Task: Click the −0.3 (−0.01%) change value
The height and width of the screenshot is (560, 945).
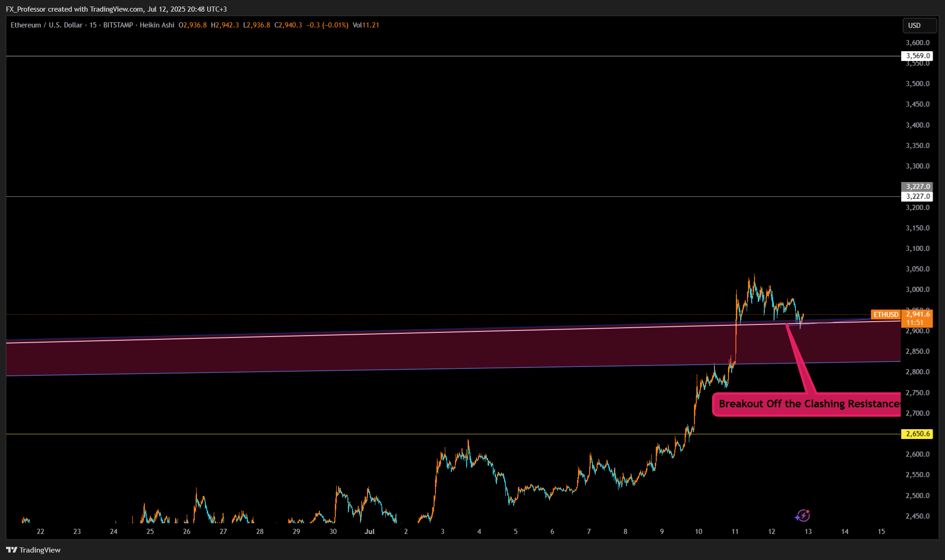Action: 327,25
